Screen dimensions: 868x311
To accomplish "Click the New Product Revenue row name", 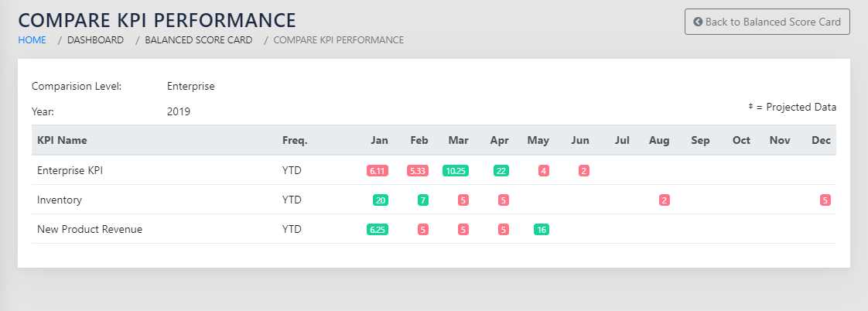I will tap(90, 229).
